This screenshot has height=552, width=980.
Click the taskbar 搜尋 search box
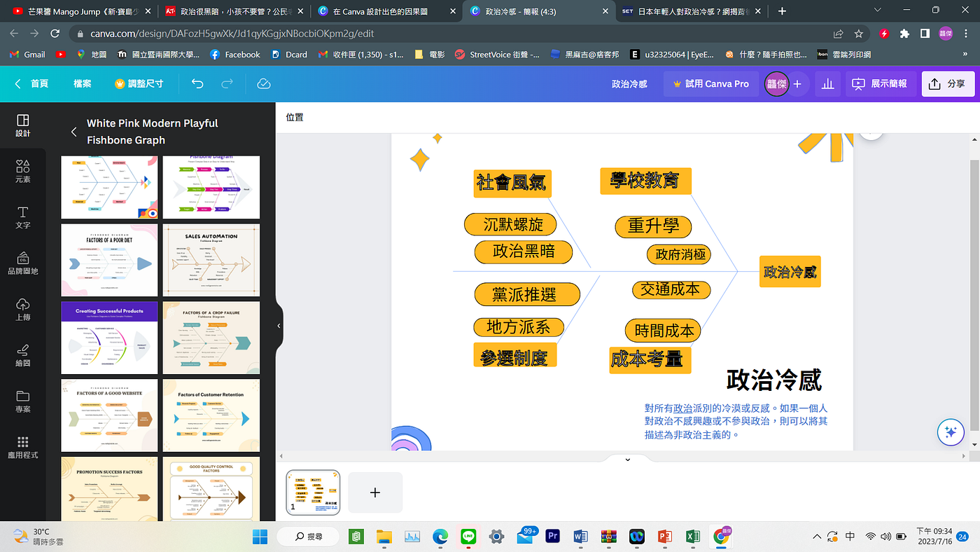tap(309, 537)
